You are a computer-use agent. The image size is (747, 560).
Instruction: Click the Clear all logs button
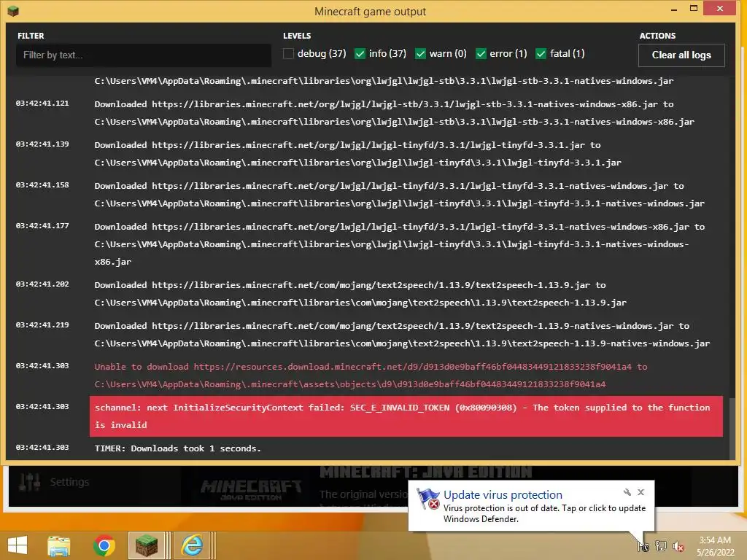point(681,55)
